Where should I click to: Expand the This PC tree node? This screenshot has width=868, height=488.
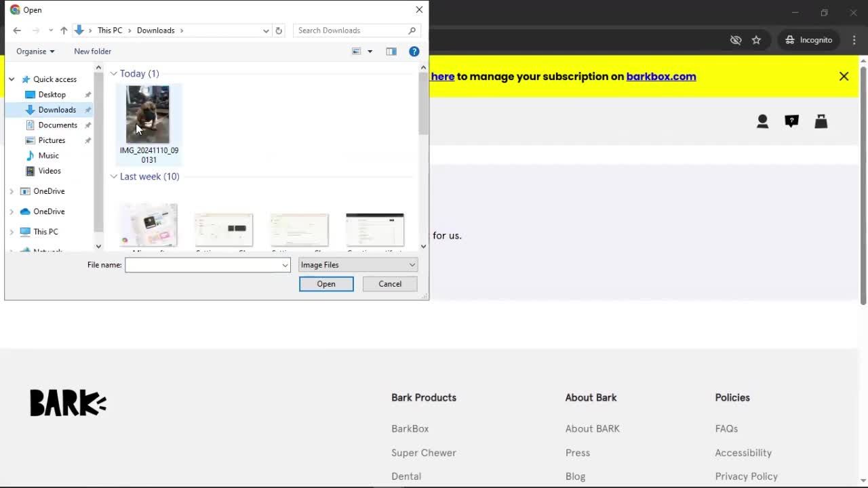(x=12, y=232)
